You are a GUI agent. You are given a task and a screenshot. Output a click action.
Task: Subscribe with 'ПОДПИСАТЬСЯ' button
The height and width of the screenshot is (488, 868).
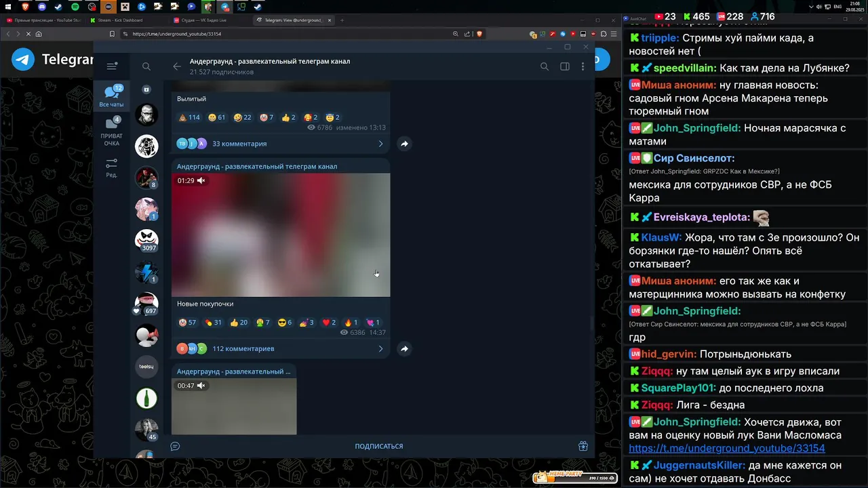378,446
